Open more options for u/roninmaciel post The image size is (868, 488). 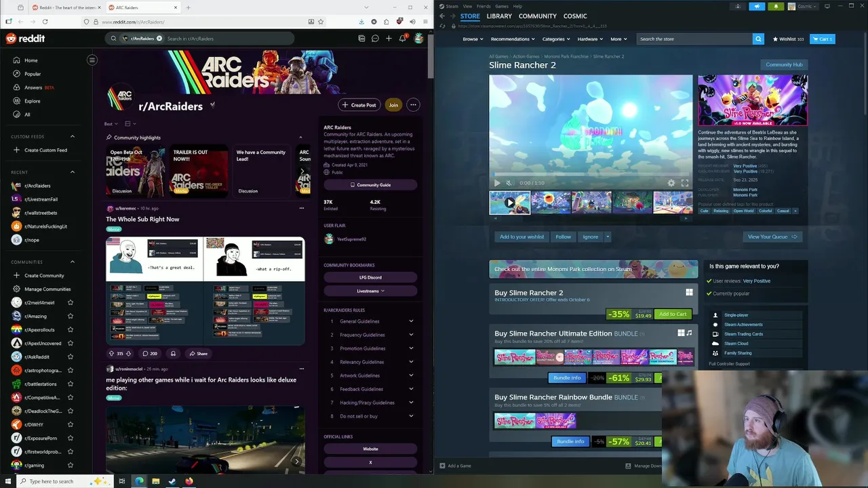point(302,369)
